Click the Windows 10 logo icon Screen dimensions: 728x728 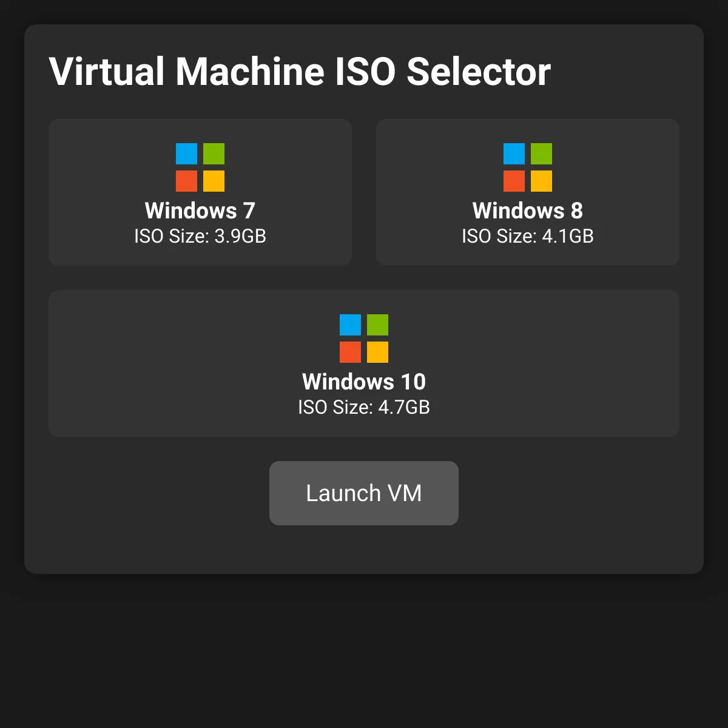pyautogui.click(x=364, y=339)
